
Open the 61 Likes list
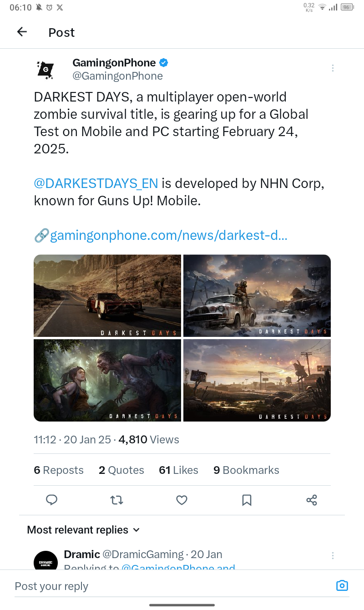[178, 470]
